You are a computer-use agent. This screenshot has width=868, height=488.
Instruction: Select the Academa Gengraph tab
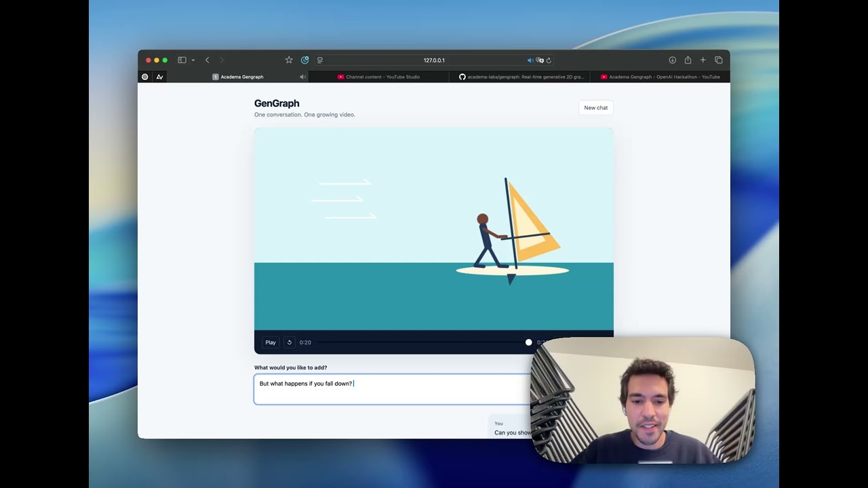tap(238, 77)
